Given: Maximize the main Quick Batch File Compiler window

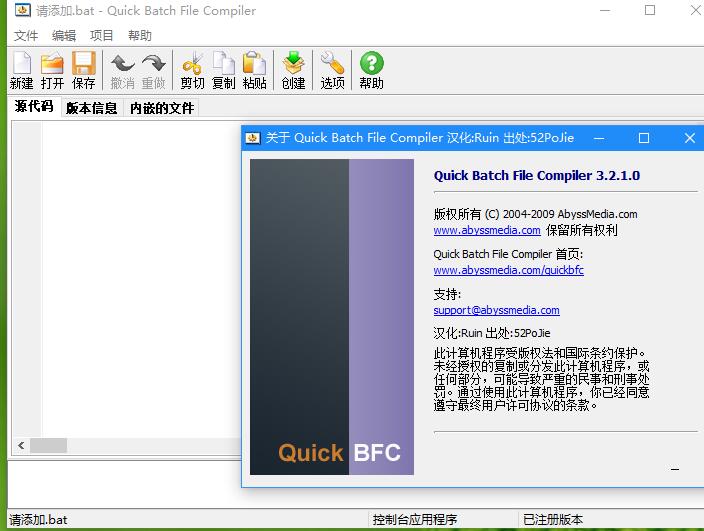Looking at the screenshot, I should tap(650, 10).
